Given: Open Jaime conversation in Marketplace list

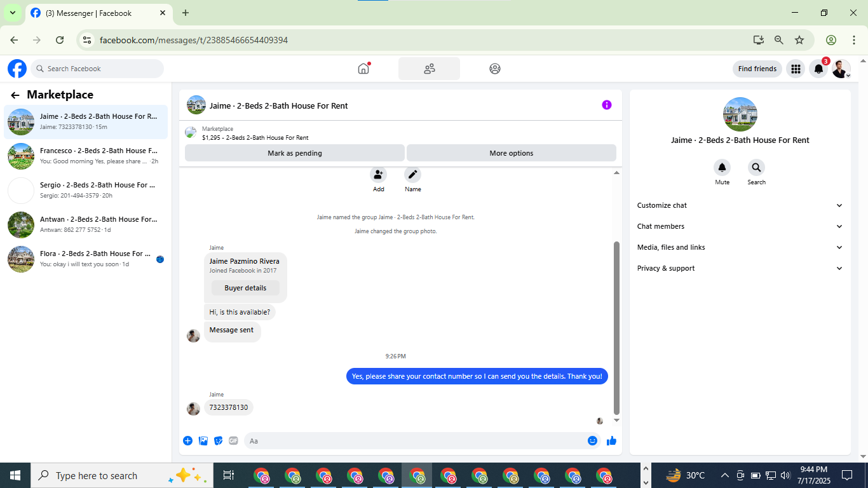Looking at the screenshot, I should click(x=86, y=121).
